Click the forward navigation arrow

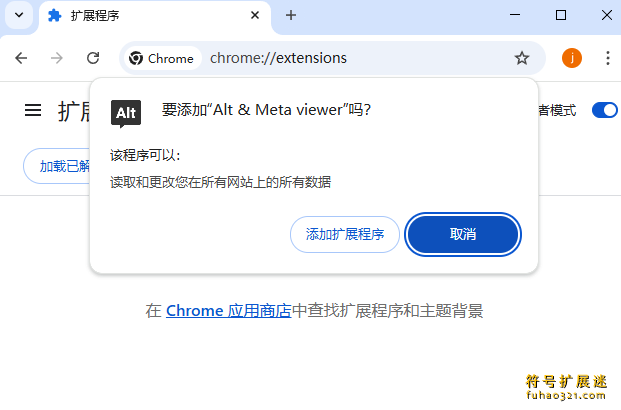coord(57,58)
